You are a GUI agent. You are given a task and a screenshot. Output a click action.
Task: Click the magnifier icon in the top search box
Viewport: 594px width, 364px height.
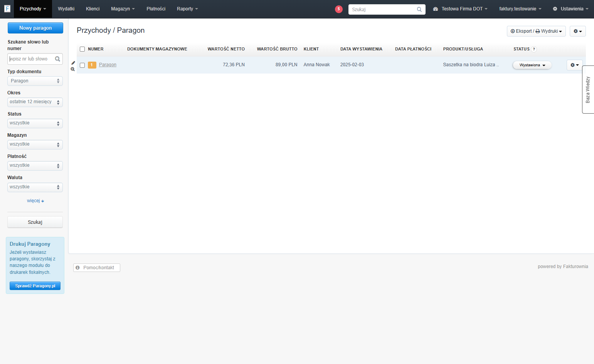(419, 9)
